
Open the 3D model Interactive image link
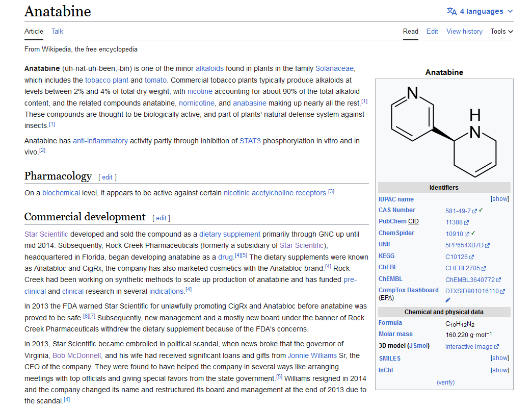pos(472,347)
